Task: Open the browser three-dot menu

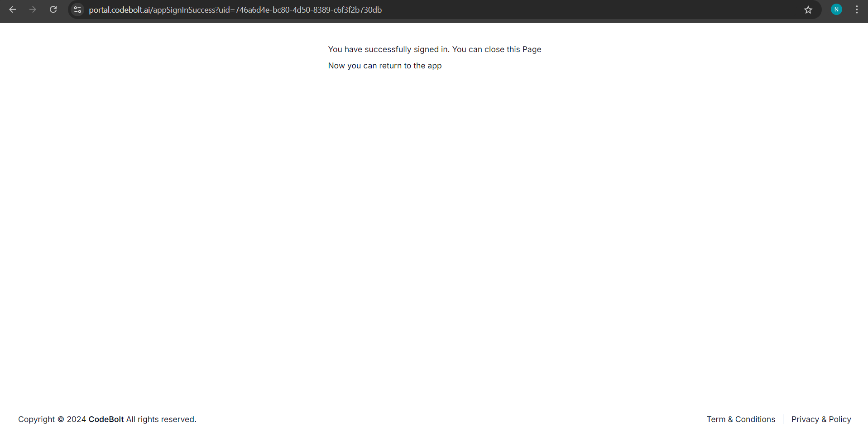Action: pyautogui.click(x=857, y=10)
